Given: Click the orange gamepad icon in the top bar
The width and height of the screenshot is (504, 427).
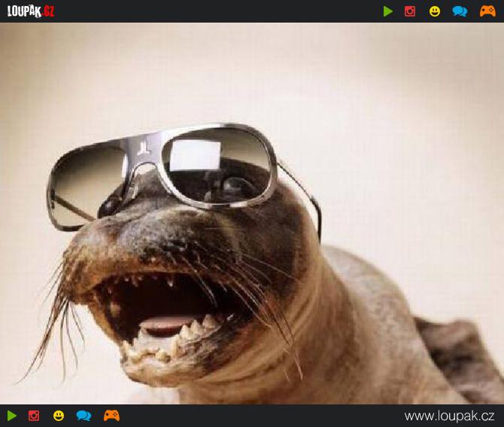Looking at the screenshot, I should pyautogui.click(x=487, y=11).
